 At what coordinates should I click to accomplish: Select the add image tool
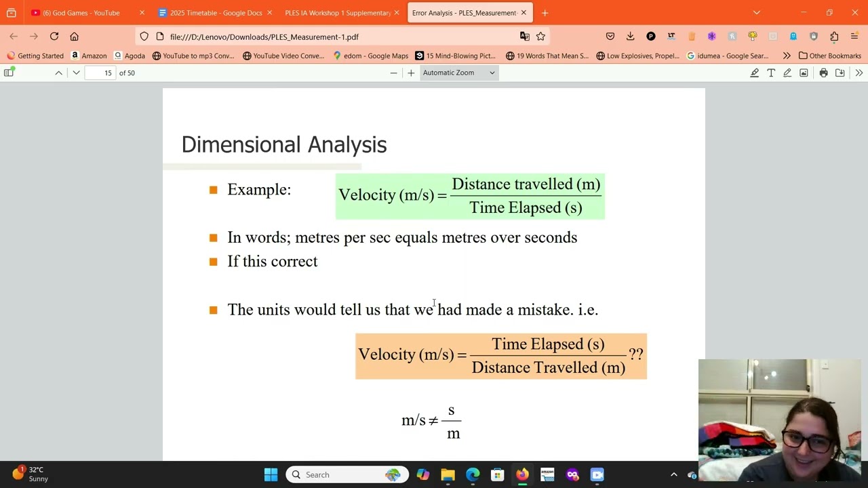pyautogui.click(x=804, y=73)
